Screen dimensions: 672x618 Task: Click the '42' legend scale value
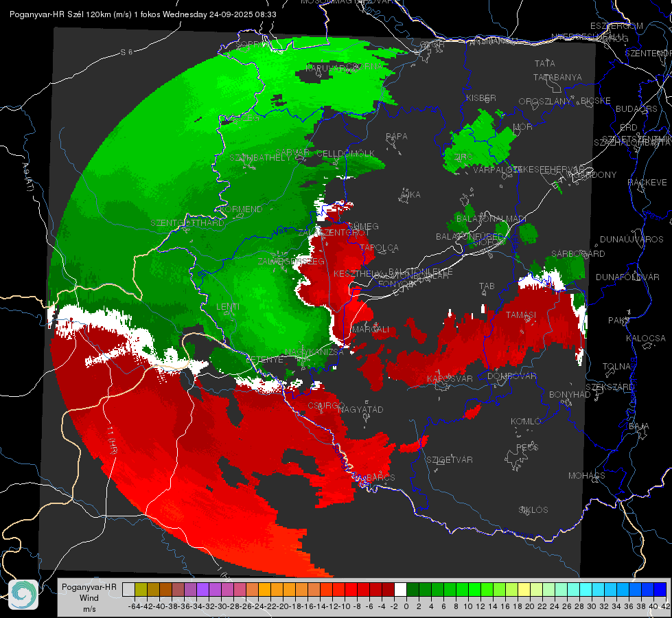click(666, 606)
